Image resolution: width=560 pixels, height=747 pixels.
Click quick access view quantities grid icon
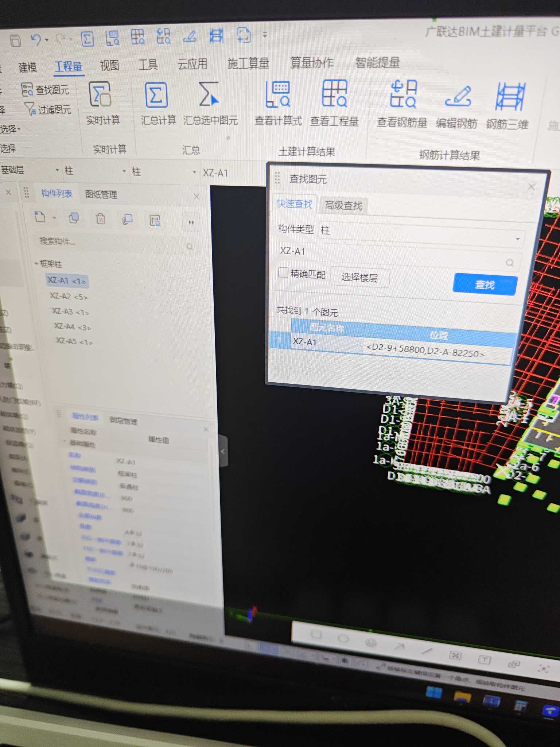pos(138,37)
